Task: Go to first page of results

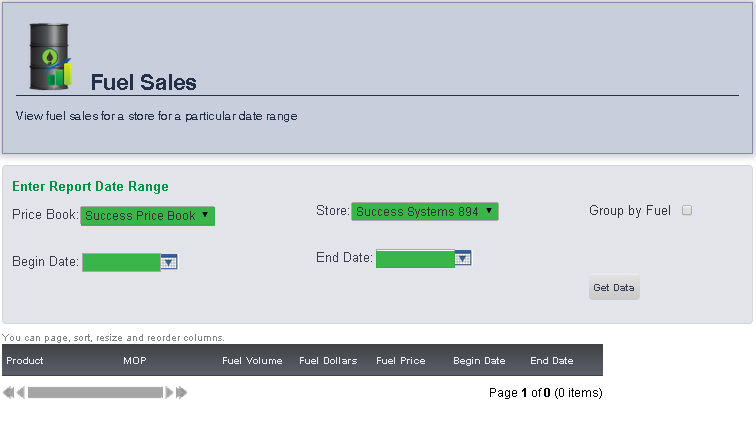Action: pos(8,393)
